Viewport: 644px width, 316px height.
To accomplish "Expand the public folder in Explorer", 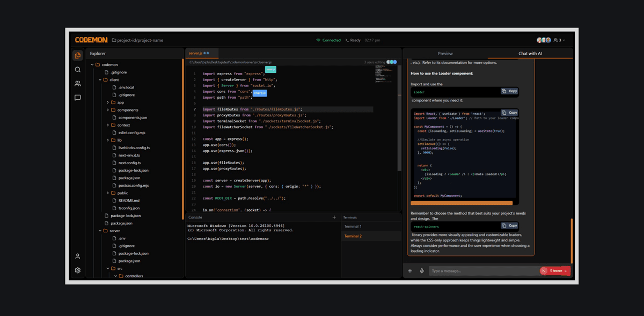I will click(122, 193).
